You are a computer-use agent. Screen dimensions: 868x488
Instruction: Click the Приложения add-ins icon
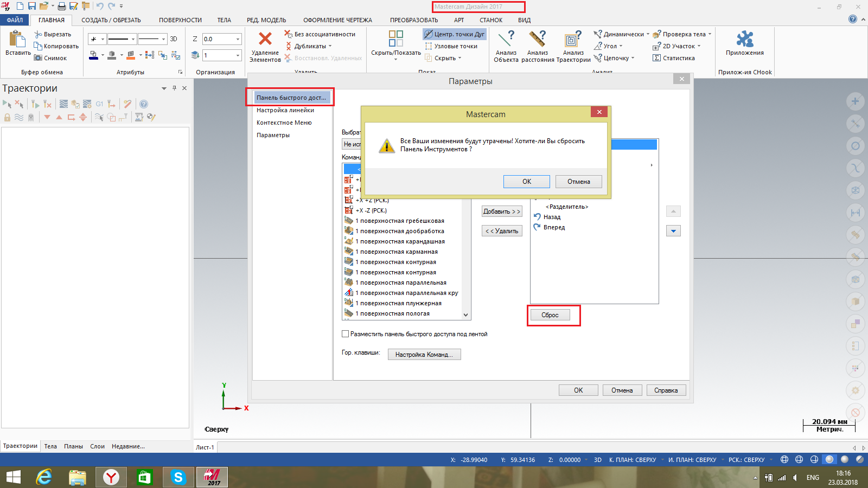(745, 38)
